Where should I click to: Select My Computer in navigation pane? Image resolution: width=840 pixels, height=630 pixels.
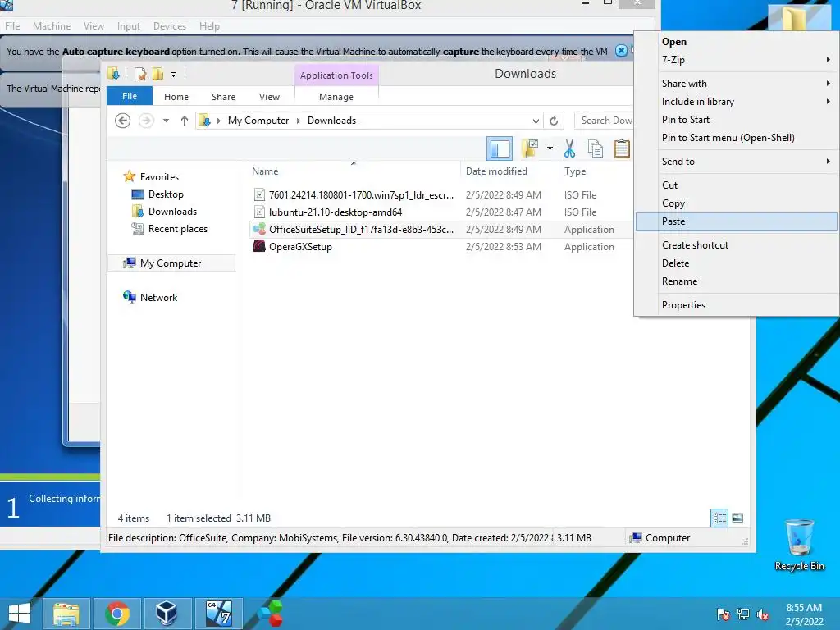(171, 263)
